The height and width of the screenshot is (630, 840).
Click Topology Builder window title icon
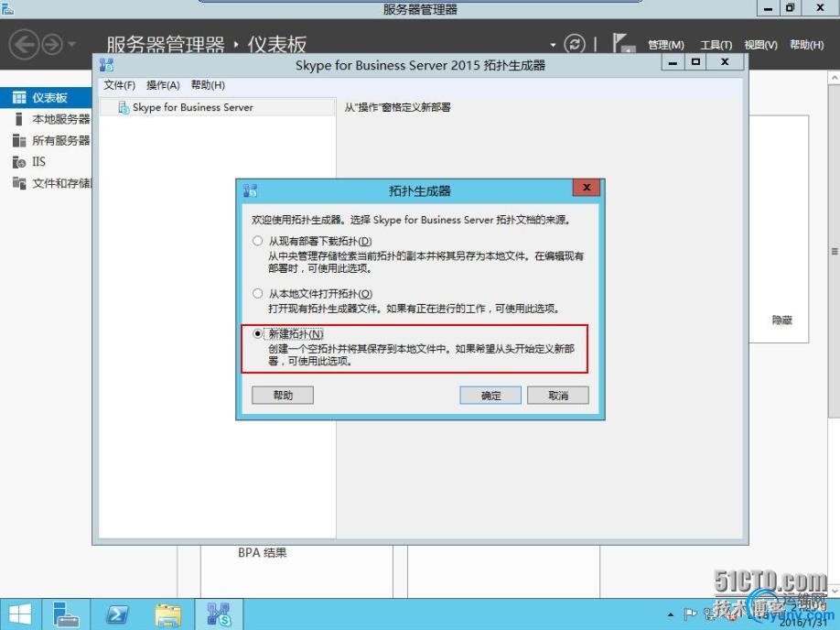[x=107, y=65]
